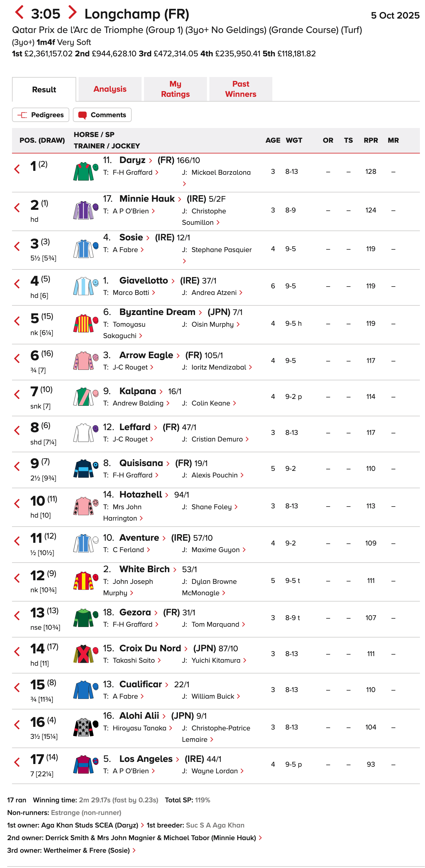Toggle Pedigrees display button
The image size is (425, 868).
tap(41, 115)
